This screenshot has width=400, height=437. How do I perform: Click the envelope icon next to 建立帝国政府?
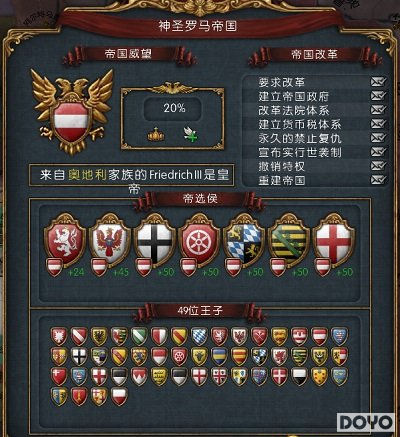378,96
